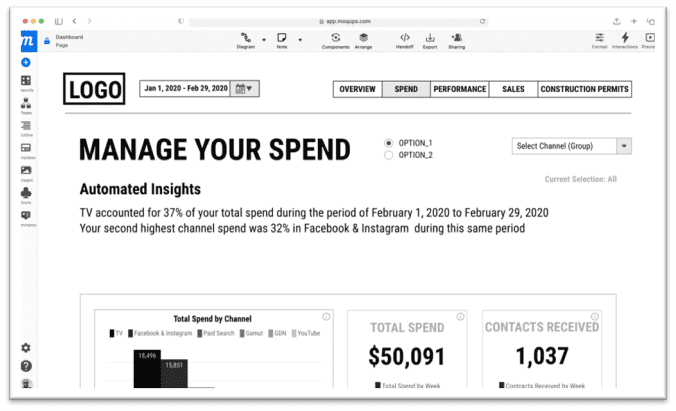Click the TV legend color swatch
Screen dimensions: 676x411
click(x=111, y=332)
